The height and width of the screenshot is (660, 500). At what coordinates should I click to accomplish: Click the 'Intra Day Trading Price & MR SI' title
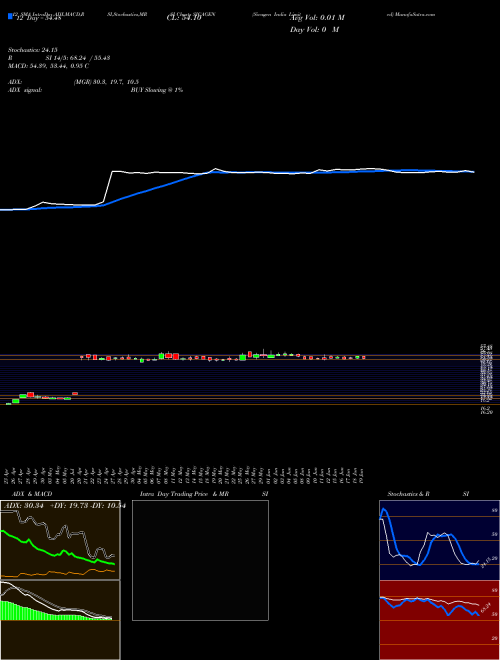pyautogui.click(x=204, y=494)
